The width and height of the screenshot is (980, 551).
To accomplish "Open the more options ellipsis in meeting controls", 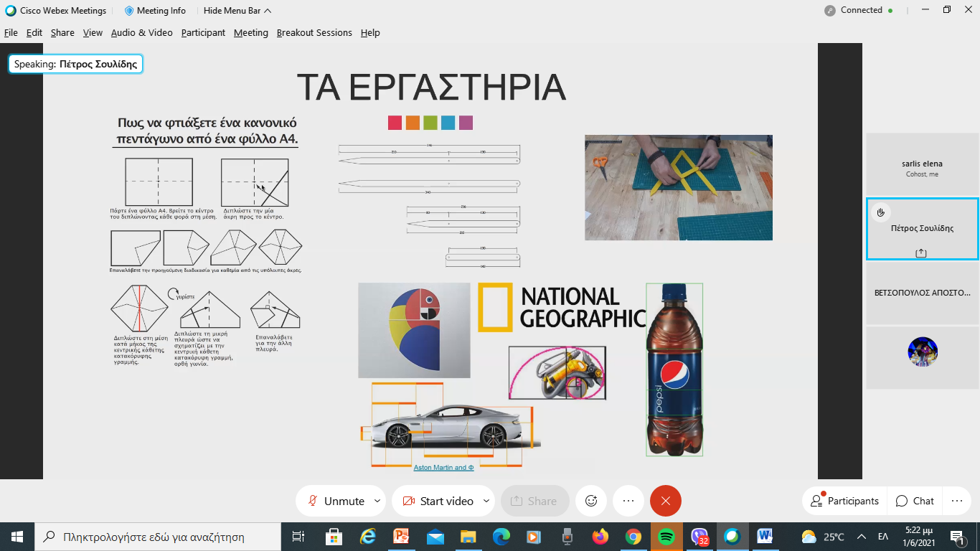I will pyautogui.click(x=628, y=501).
